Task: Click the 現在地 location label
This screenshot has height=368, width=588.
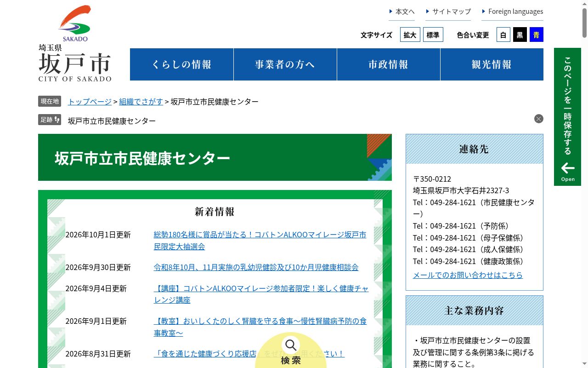Action: click(50, 101)
